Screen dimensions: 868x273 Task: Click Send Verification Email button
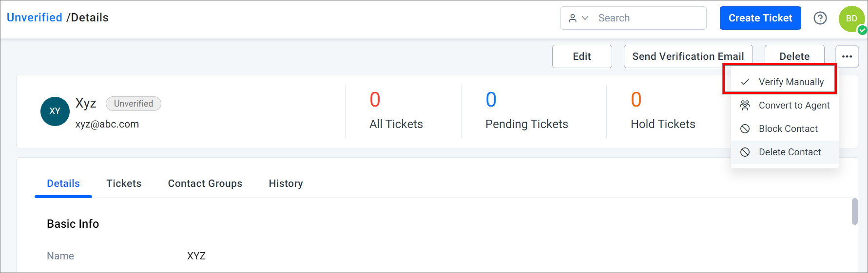pos(688,56)
